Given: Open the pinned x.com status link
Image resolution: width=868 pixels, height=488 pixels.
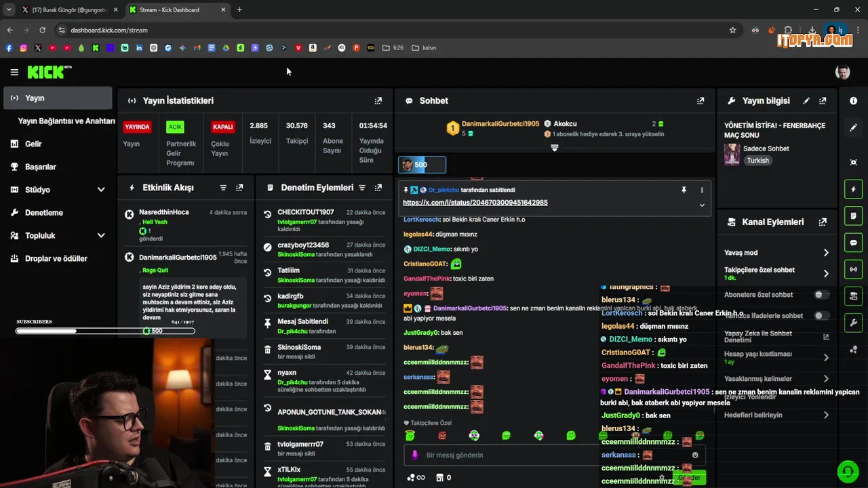Looking at the screenshot, I should point(475,203).
